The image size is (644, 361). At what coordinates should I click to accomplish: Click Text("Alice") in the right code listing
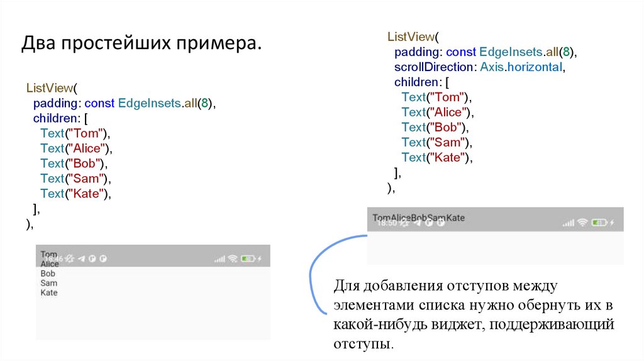click(438, 112)
